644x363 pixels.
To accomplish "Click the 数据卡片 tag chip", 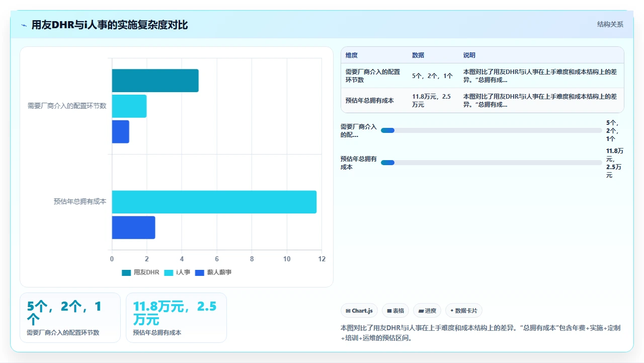I will tap(464, 311).
